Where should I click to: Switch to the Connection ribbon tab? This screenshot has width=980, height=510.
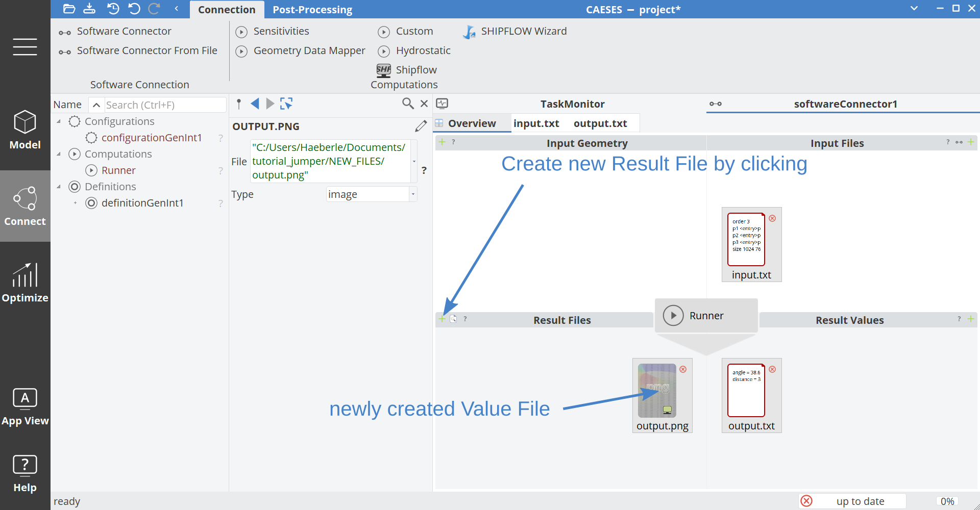click(227, 10)
